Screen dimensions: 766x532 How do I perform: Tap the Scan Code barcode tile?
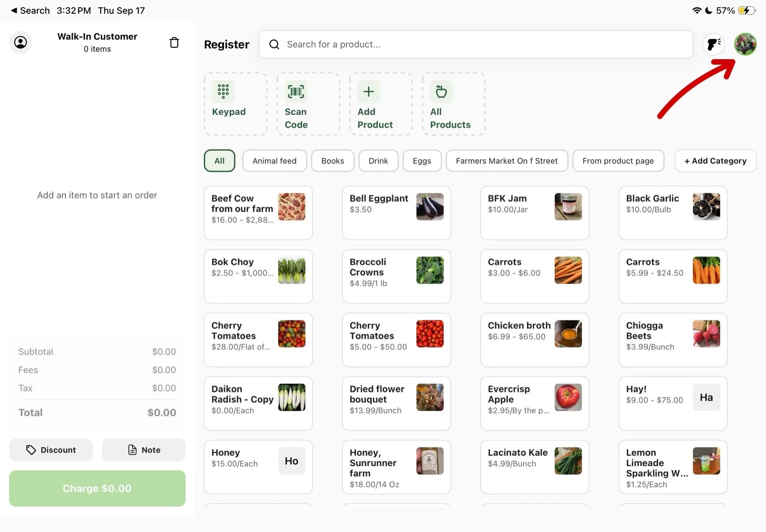pyautogui.click(x=308, y=104)
